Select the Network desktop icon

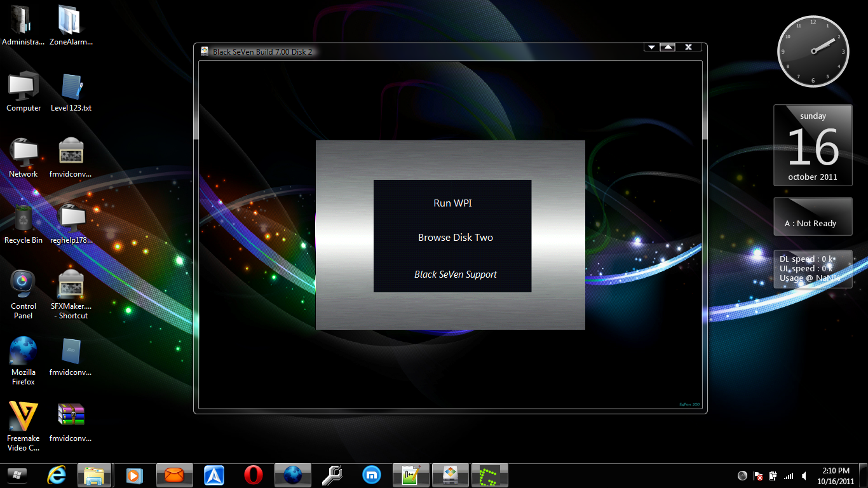pyautogui.click(x=24, y=158)
